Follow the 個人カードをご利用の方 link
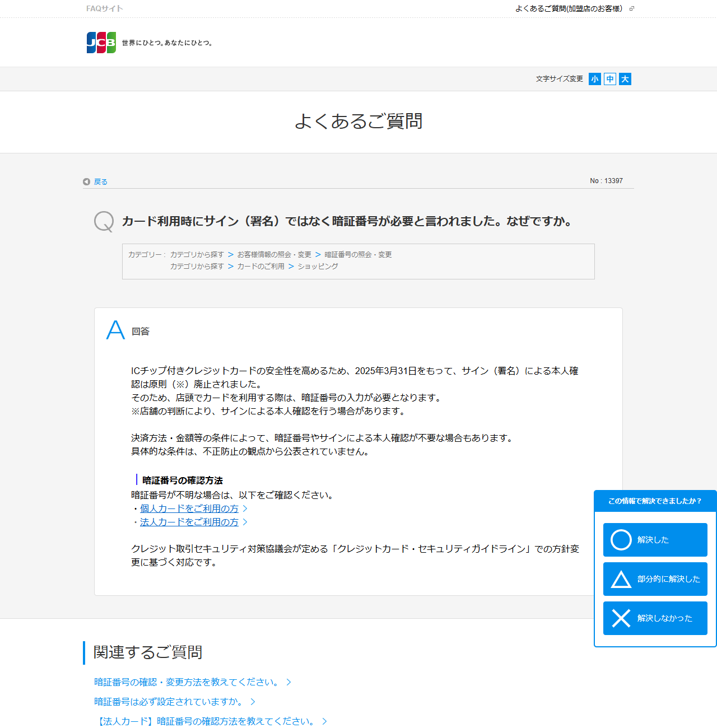Image resolution: width=717 pixels, height=728 pixels. coord(189,508)
